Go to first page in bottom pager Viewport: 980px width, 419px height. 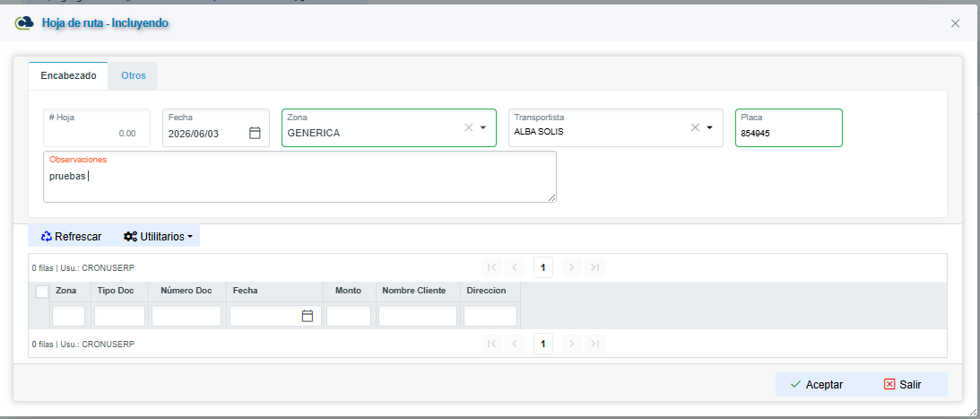coord(492,344)
